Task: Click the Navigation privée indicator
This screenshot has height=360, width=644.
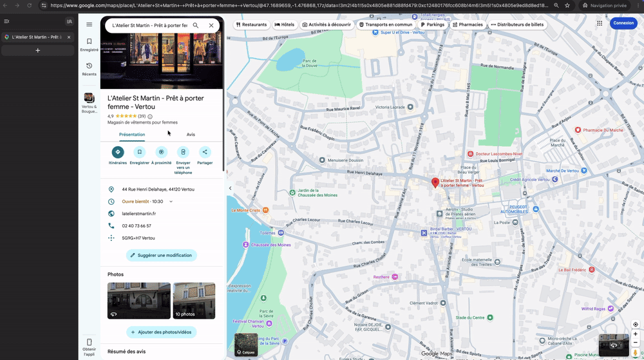Action: [604, 5]
